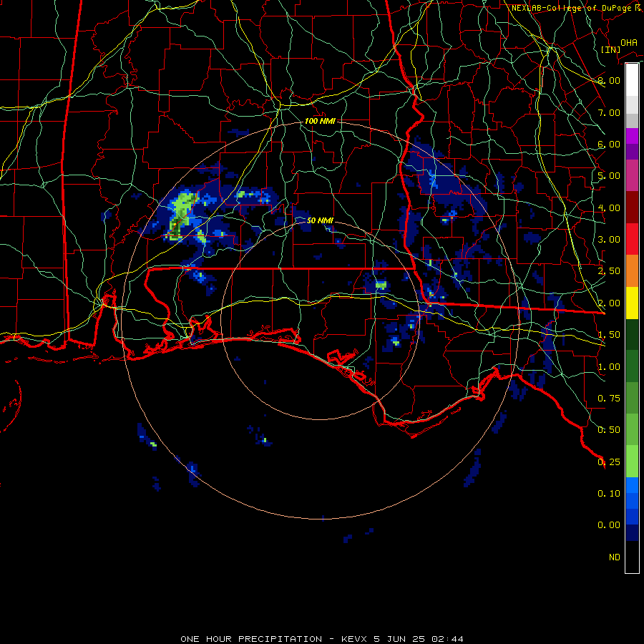This screenshot has width=644, height=644.
Task: Click the orange 2.50 inch color swatch
Action: click(632, 271)
